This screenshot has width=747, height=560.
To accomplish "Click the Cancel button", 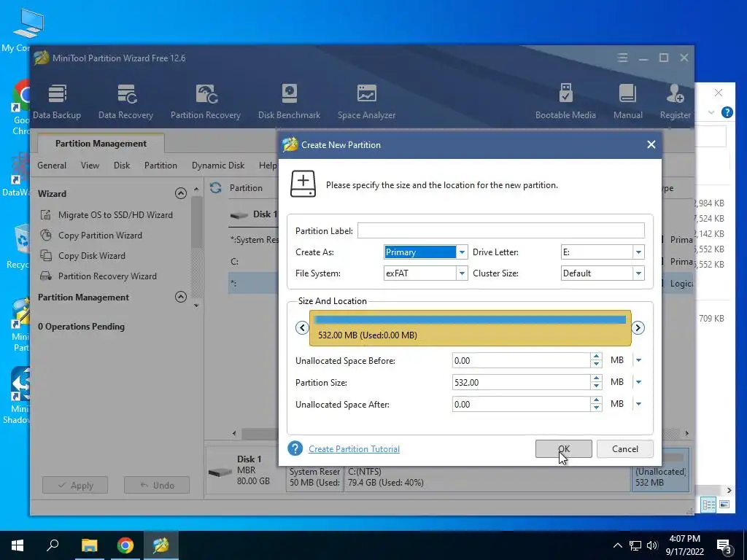I will (624, 448).
